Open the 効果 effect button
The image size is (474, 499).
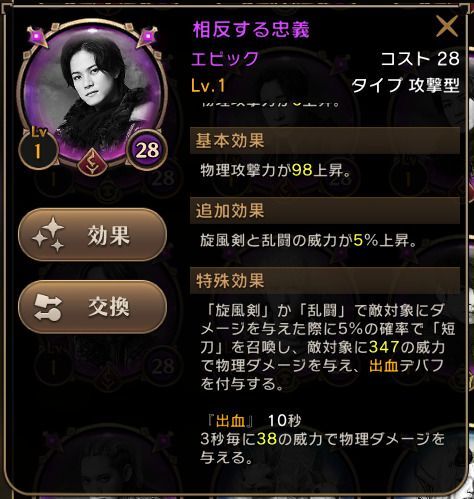pos(92,235)
